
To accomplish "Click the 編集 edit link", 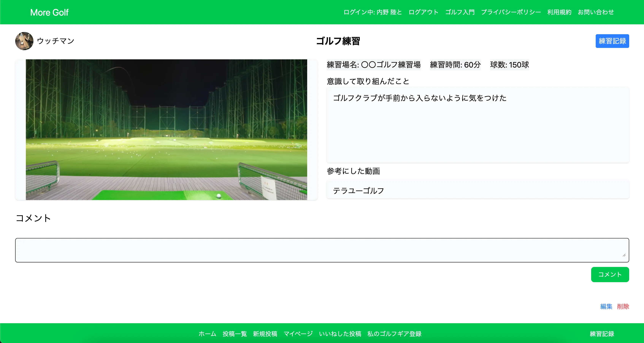I will (x=606, y=306).
